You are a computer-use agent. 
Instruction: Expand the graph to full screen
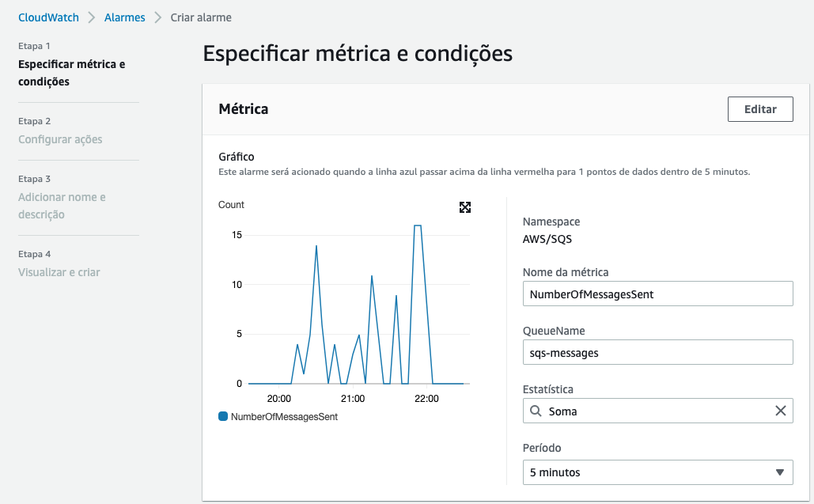[x=465, y=207]
